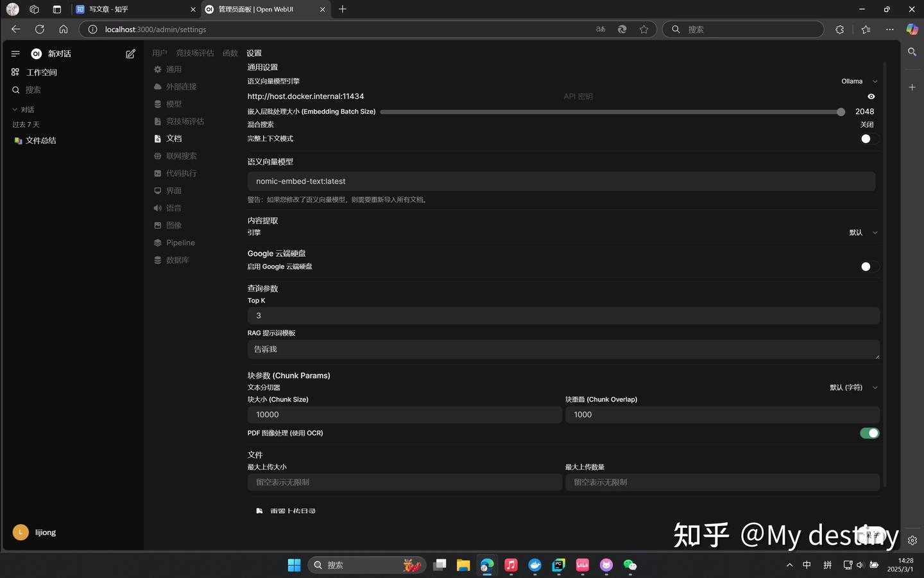Image resolution: width=924 pixels, height=578 pixels.
Task: Open the 工作空间 workspace
Action: pos(41,73)
